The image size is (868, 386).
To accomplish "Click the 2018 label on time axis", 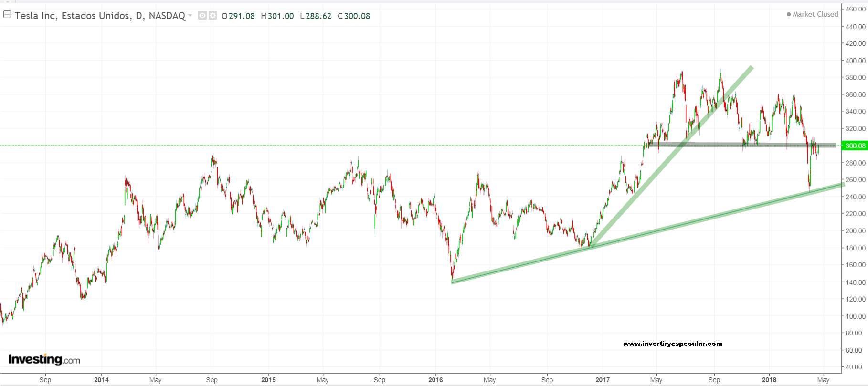I will 769,380.
